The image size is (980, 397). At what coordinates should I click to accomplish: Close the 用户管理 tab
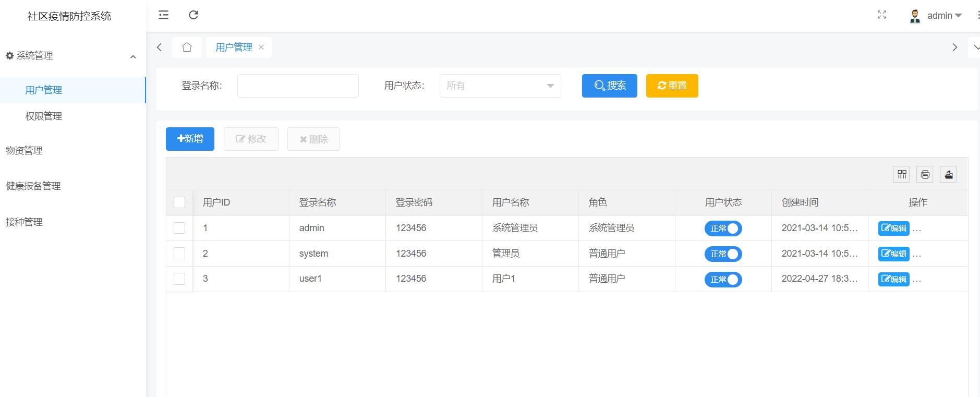261,47
